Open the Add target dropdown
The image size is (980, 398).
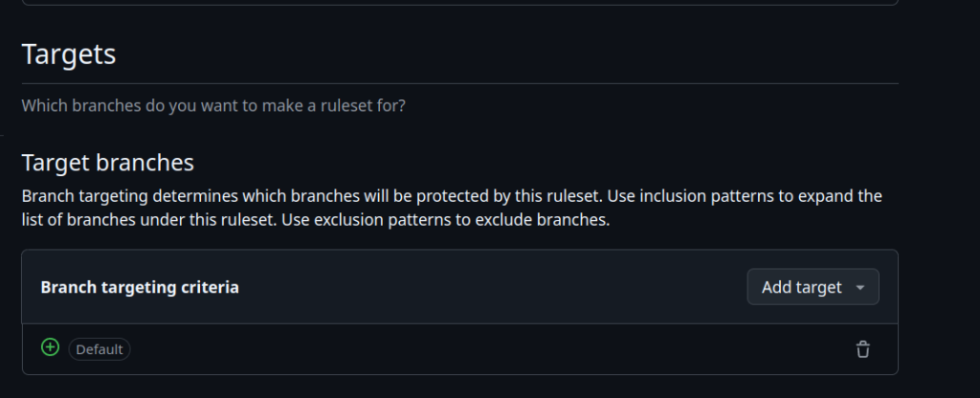(x=802, y=287)
